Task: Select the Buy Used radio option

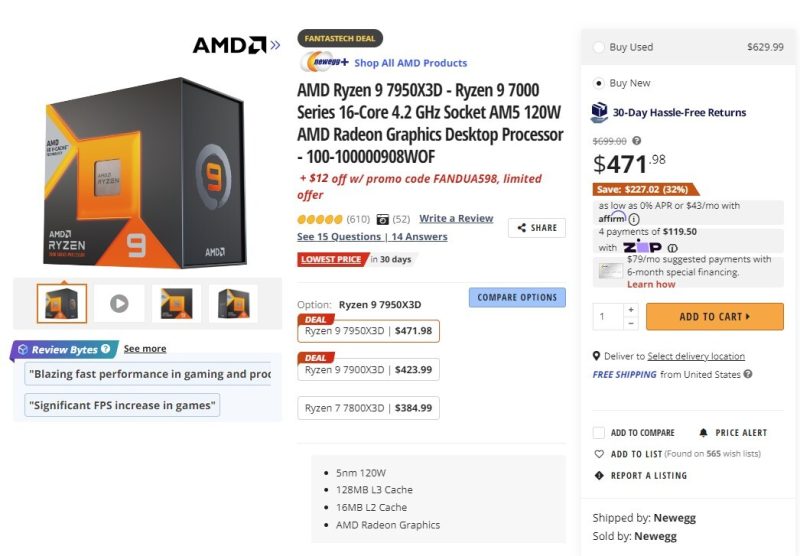Action: point(598,47)
